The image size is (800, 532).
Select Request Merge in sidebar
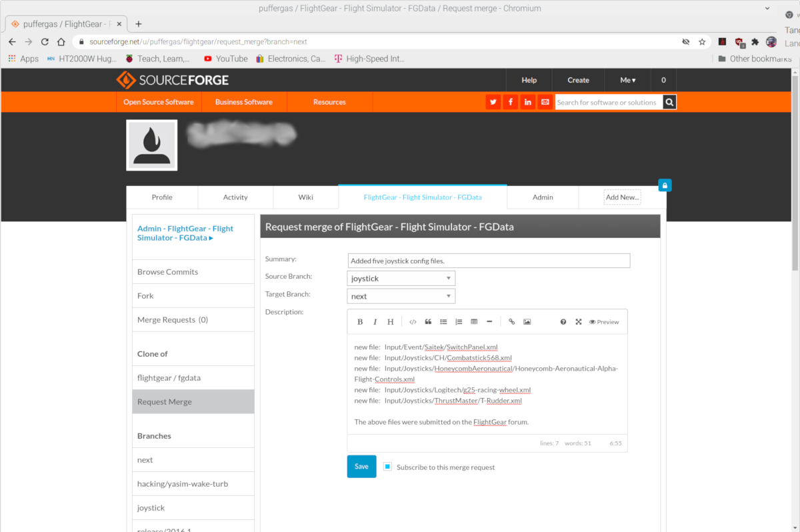tap(193, 401)
